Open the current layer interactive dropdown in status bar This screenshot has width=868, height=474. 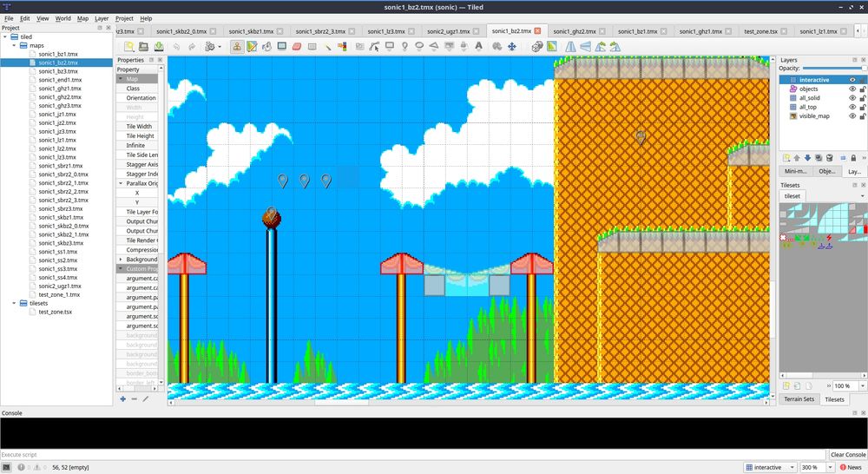pyautogui.click(x=770, y=467)
